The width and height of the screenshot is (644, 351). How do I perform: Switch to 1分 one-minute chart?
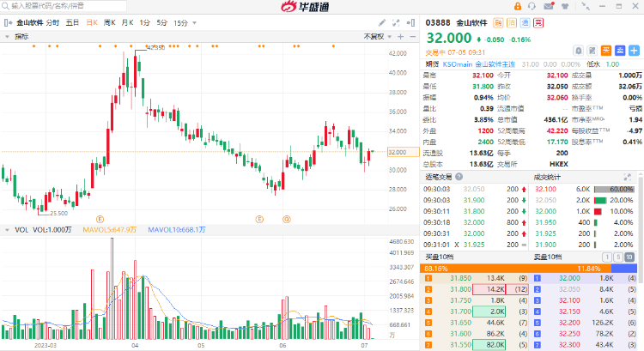144,22
